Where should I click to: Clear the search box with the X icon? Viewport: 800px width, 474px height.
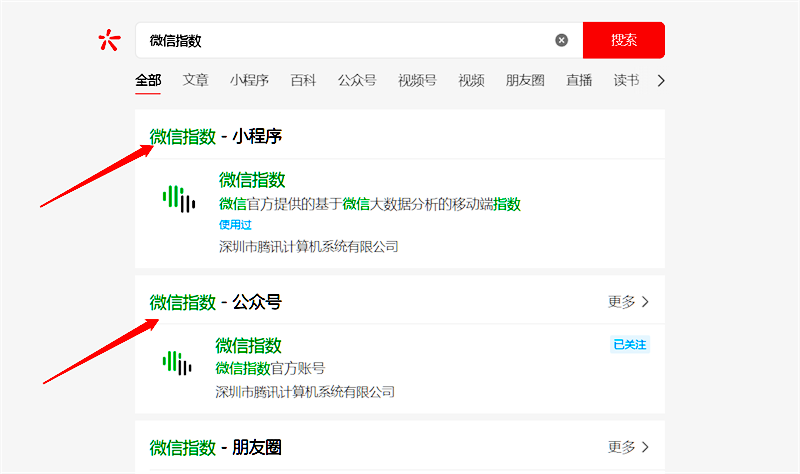coord(561,40)
